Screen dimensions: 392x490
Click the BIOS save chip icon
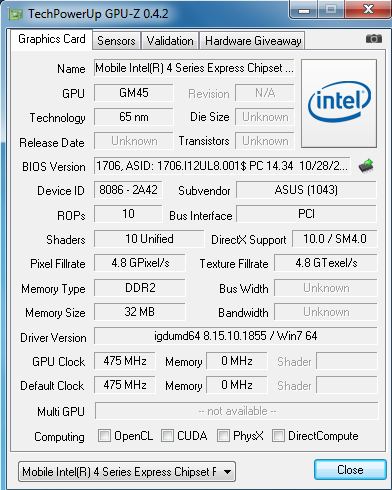coord(366,166)
